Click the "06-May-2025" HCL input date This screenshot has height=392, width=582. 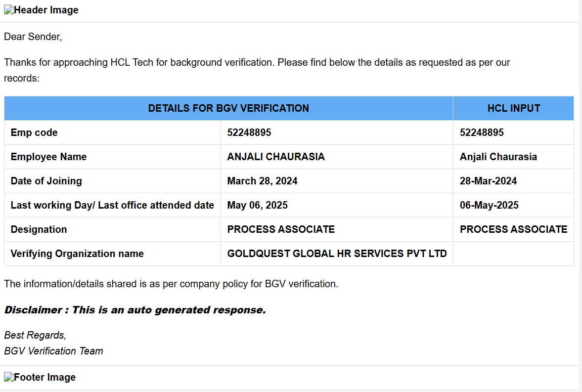coord(489,205)
